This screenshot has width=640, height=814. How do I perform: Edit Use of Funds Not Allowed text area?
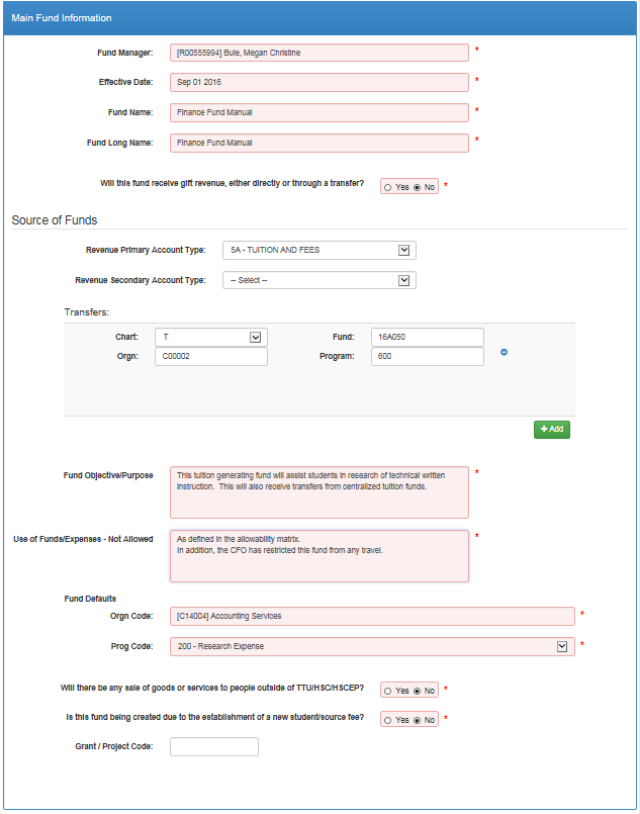(319, 555)
